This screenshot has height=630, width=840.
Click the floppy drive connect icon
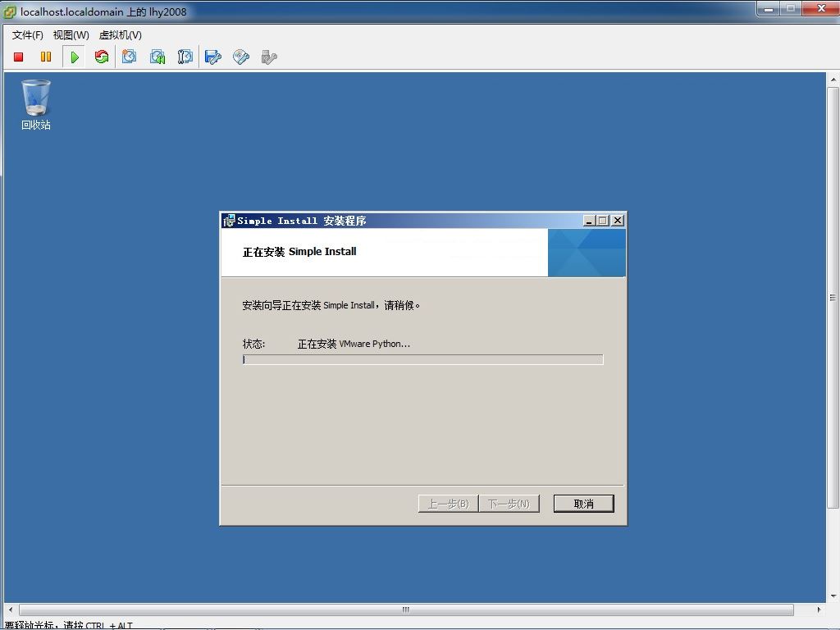coord(213,57)
